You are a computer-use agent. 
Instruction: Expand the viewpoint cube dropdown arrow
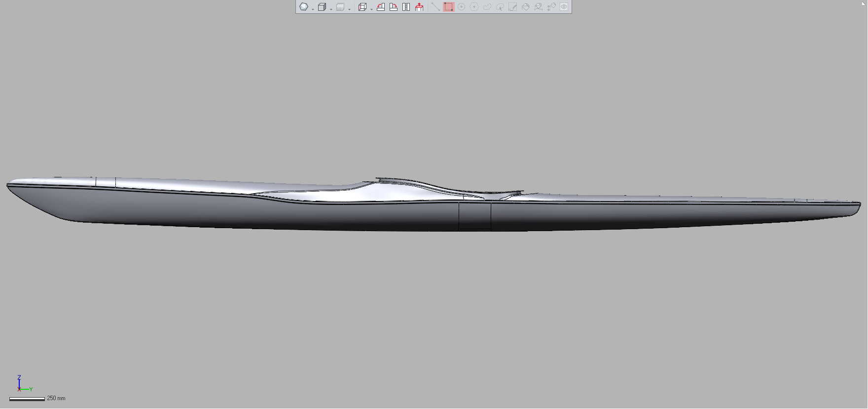(371, 9)
